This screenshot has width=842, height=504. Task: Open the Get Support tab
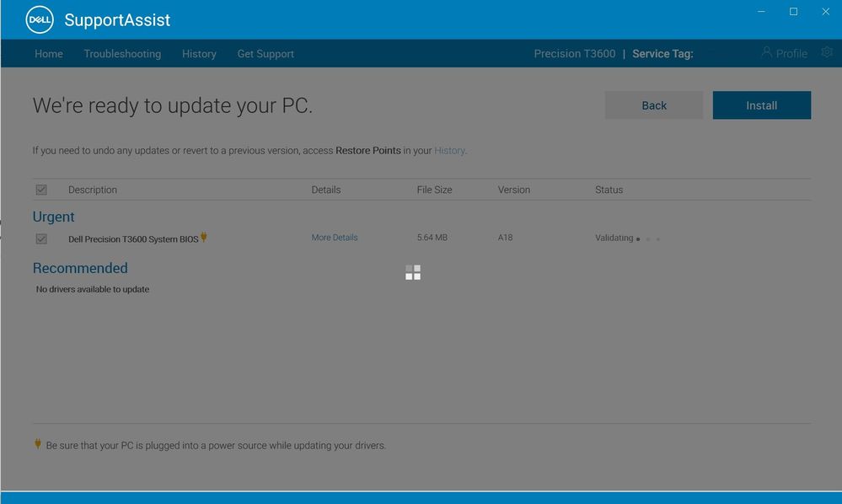point(265,54)
